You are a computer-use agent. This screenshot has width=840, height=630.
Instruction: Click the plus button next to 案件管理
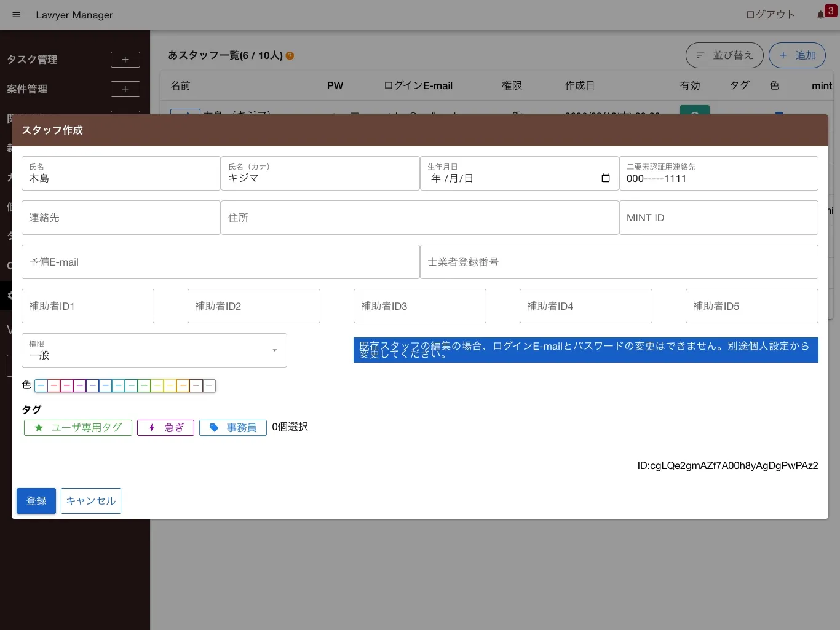(125, 89)
